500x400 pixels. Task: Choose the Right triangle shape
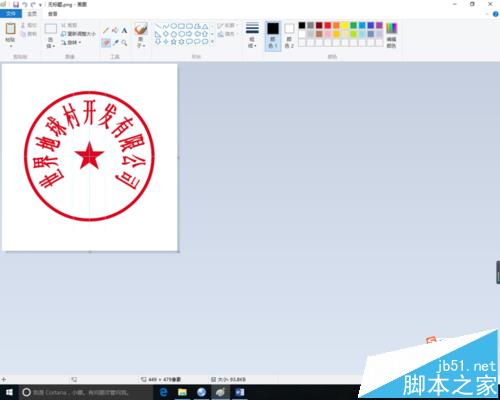(x=158, y=34)
